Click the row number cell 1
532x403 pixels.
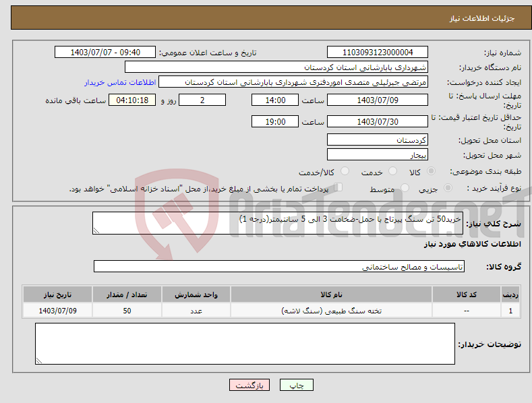point(510,311)
